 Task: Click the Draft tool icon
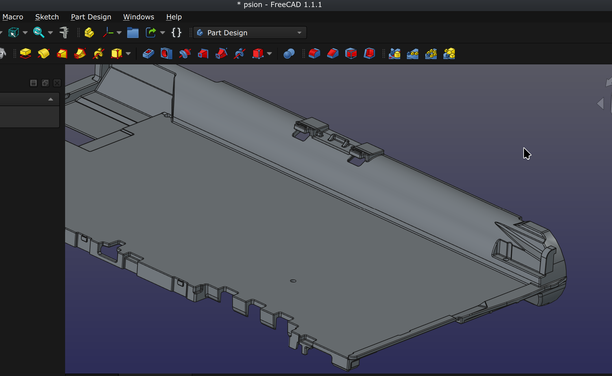pos(351,53)
